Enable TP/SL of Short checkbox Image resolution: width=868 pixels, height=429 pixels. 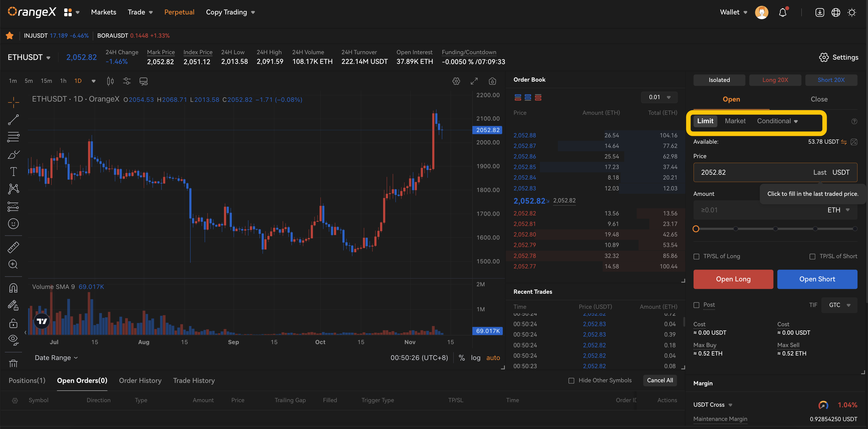[813, 257]
